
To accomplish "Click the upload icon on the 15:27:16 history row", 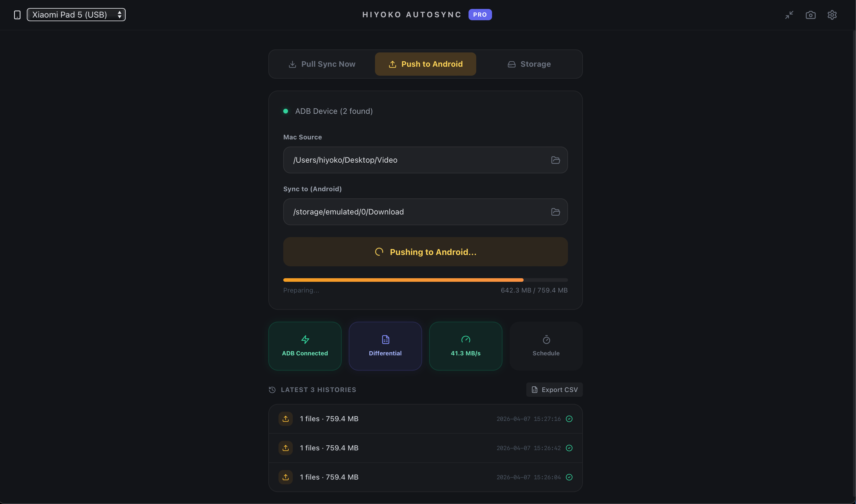I will [285, 419].
